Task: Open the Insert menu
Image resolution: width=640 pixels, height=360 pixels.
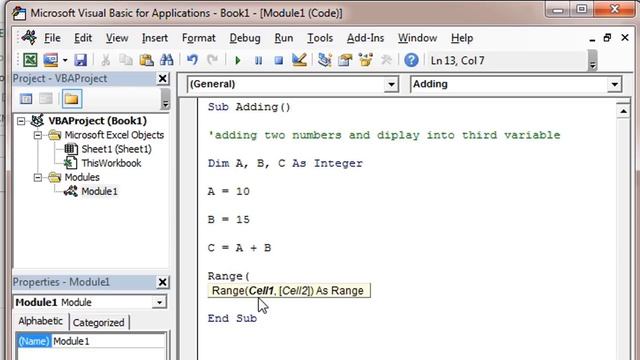Action: 155,38
